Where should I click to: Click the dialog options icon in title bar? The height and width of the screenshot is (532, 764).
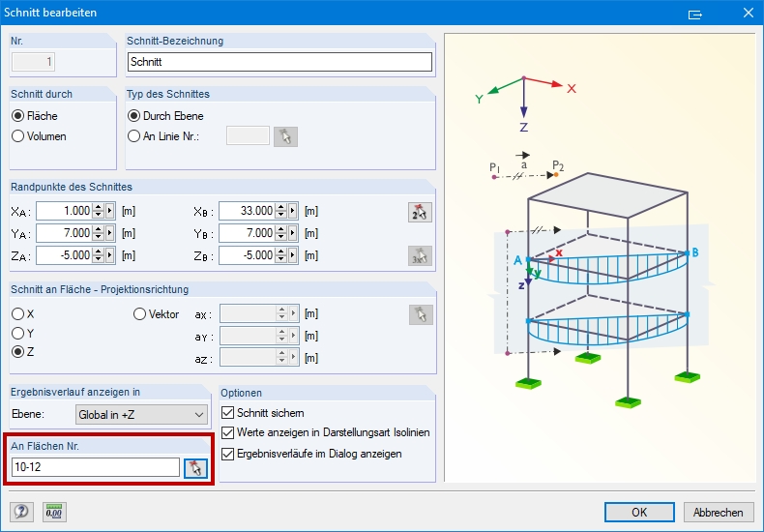(x=694, y=14)
